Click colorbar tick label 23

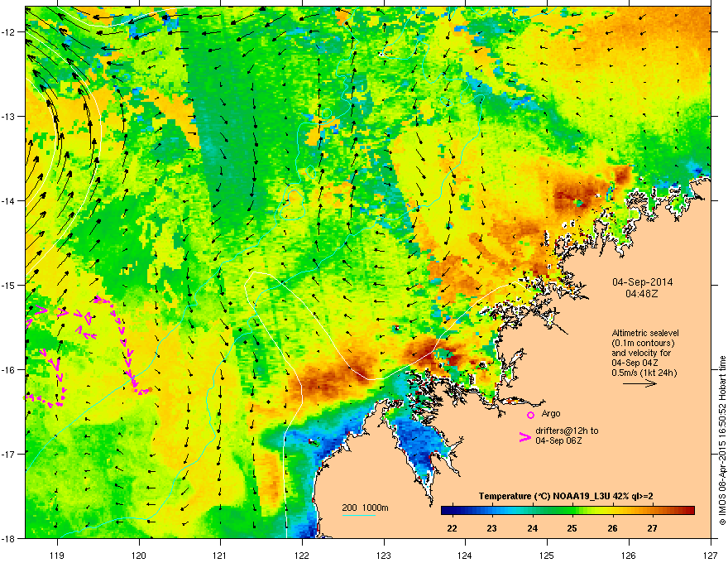click(491, 528)
